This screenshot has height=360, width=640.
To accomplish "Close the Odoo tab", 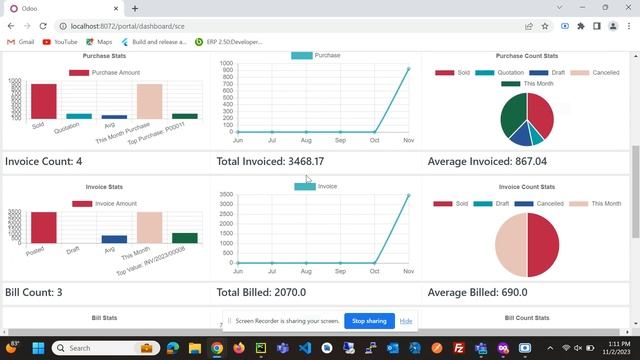I will pyautogui.click(x=116, y=8).
